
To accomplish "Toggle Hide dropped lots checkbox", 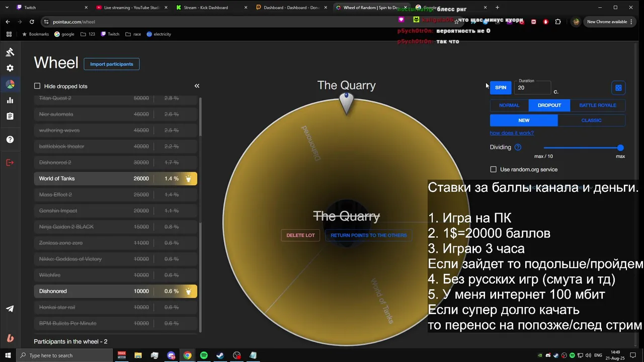I will point(37,86).
